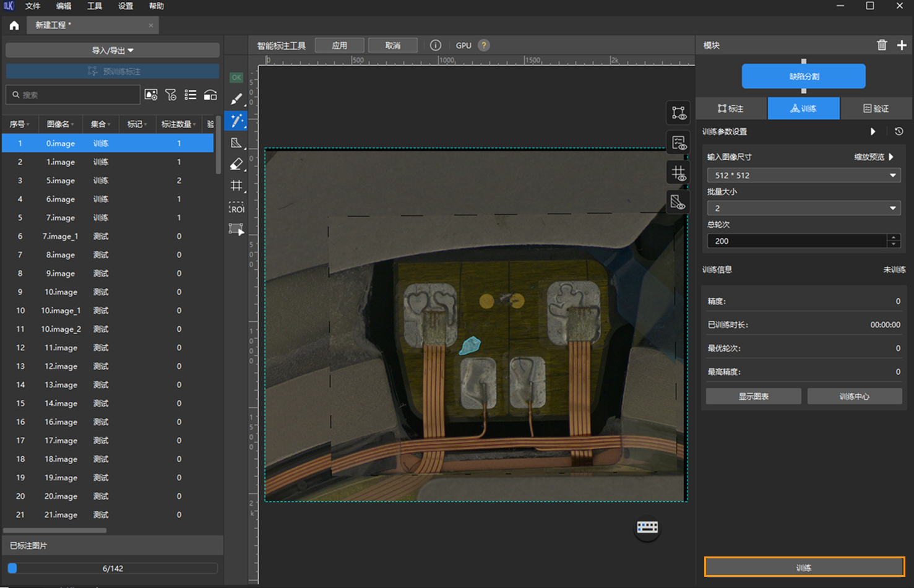This screenshot has height=588, width=914.
Task: Open the 图像名 column filter arrow
Action: (x=72, y=124)
